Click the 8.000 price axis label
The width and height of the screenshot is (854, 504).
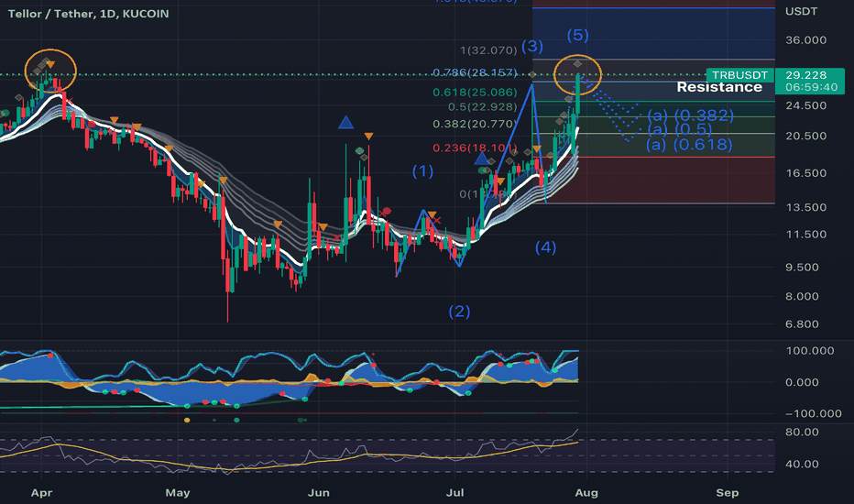pyautogui.click(x=802, y=297)
